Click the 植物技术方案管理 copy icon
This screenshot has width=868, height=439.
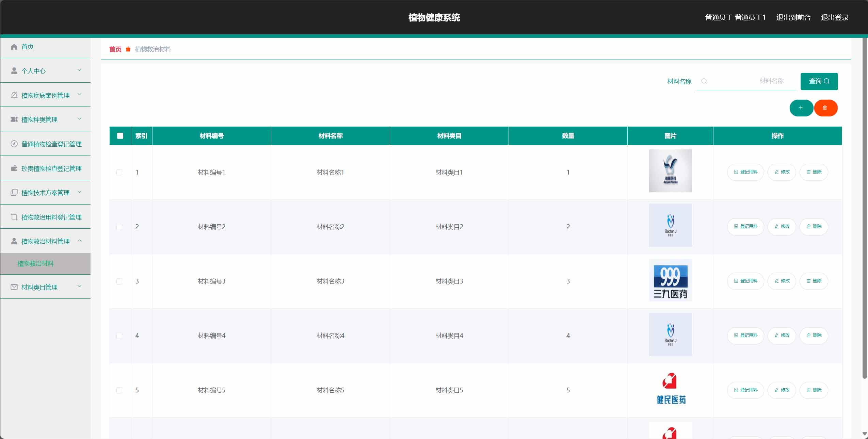tap(14, 192)
